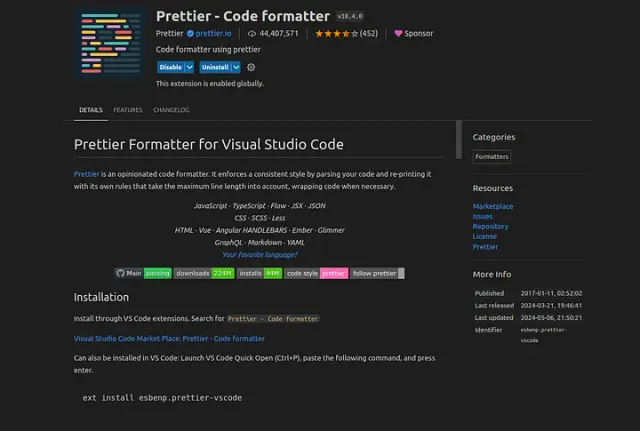This screenshot has height=431, width=640.
Task: Open the extension settings gear icon
Action: pos(251,67)
